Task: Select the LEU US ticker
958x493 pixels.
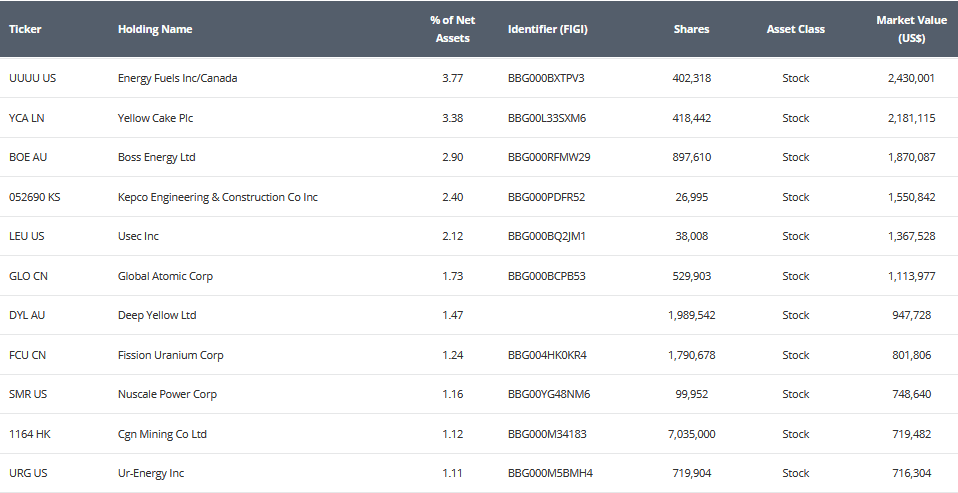Action: tap(26, 236)
